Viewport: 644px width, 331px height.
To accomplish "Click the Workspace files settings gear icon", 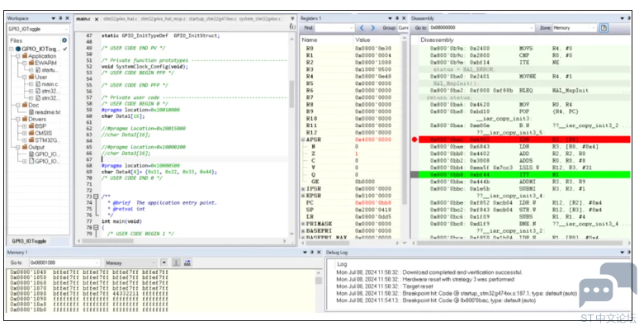I will click(x=64, y=40).
